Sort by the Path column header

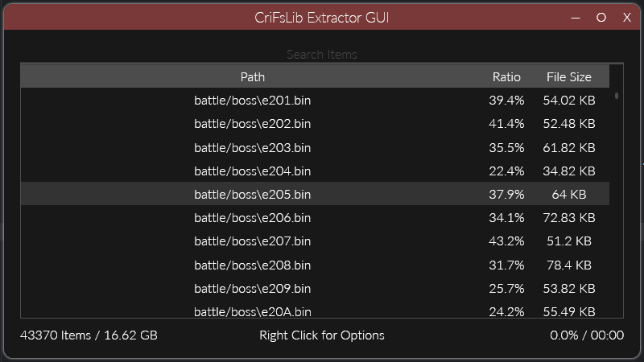click(x=252, y=77)
